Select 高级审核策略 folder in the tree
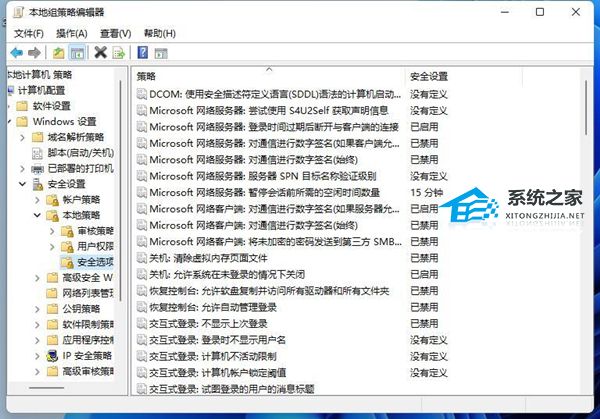 (x=88, y=371)
